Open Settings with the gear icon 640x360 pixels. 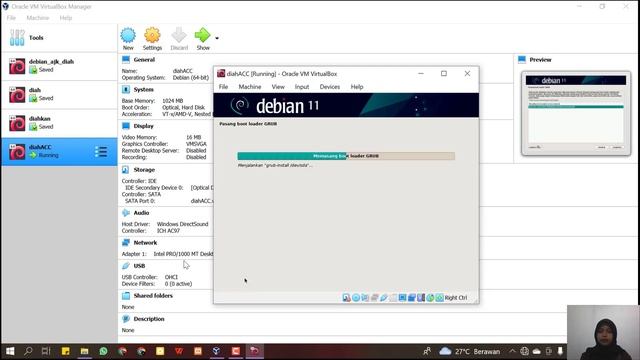[x=152, y=36]
